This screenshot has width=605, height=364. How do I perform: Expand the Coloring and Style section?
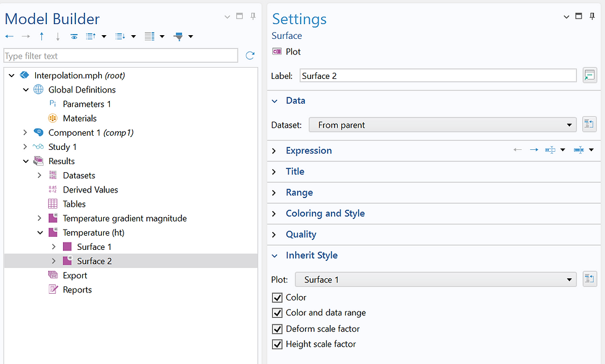[274, 213]
